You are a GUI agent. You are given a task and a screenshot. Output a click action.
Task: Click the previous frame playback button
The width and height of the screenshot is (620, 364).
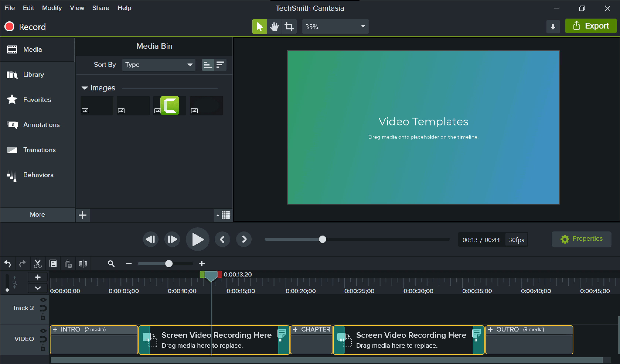point(151,239)
